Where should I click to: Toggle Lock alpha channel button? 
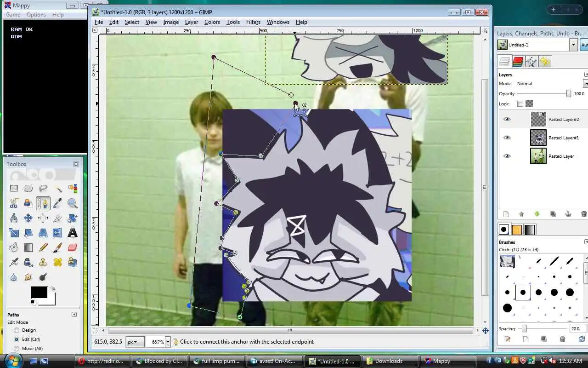point(529,104)
